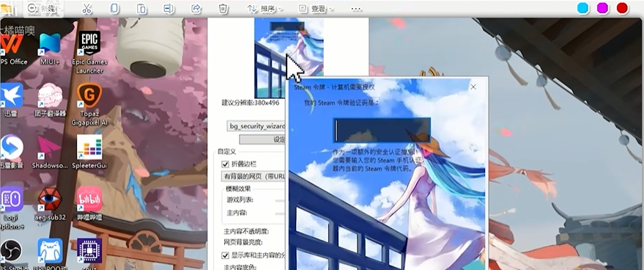Click the Rename icon in the Explorer toolbar
The width and height of the screenshot is (644, 270).
(169, 9)
